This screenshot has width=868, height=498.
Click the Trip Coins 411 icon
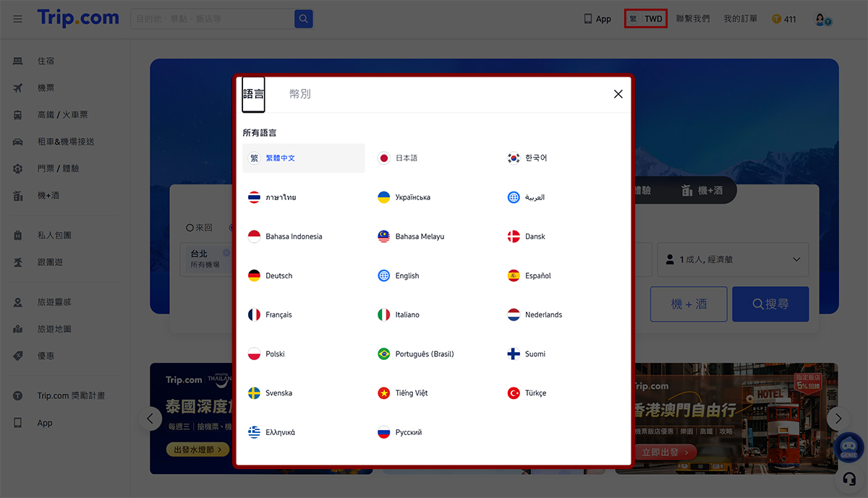point(777,19)
